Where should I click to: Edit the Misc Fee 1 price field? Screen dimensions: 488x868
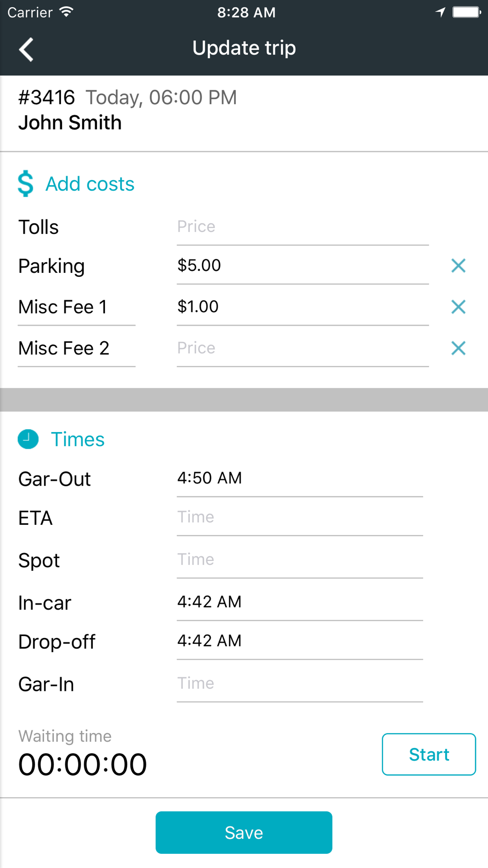303,307
